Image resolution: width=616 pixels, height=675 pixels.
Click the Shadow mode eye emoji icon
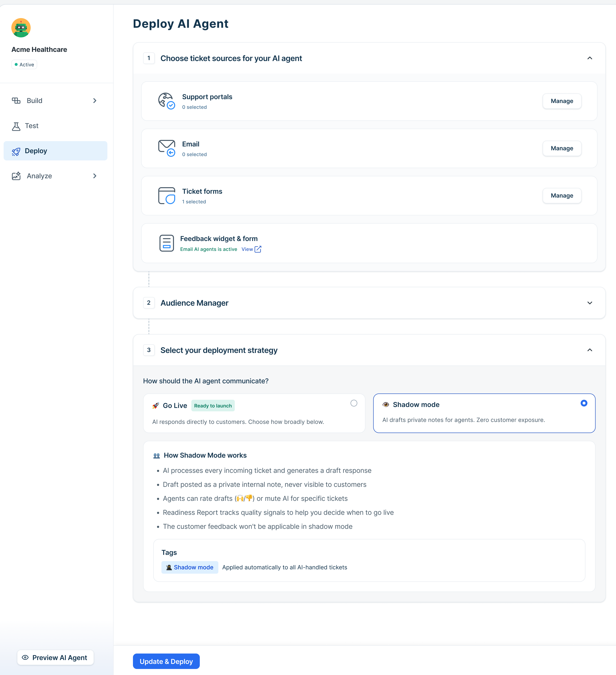tap(386, 405)
